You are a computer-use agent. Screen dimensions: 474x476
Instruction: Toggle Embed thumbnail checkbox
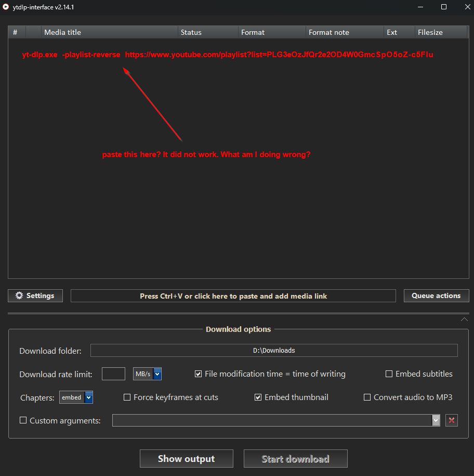[258, 397]
